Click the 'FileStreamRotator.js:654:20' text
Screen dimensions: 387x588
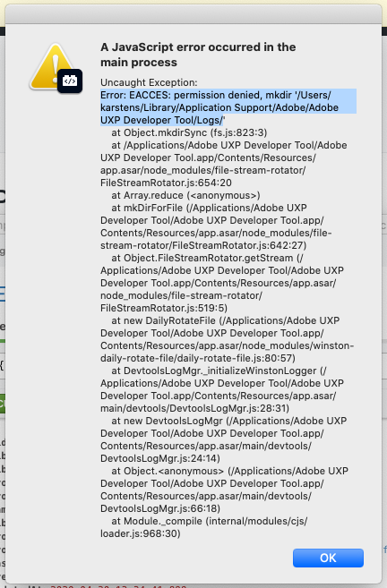pyautogui.click(x=166, y=183)
